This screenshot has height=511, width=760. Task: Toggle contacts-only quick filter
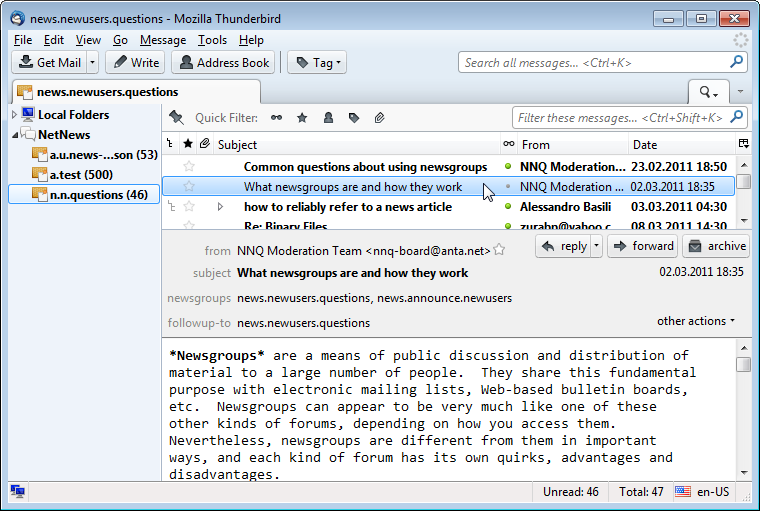pyautogui.click(x=328, y=118)
